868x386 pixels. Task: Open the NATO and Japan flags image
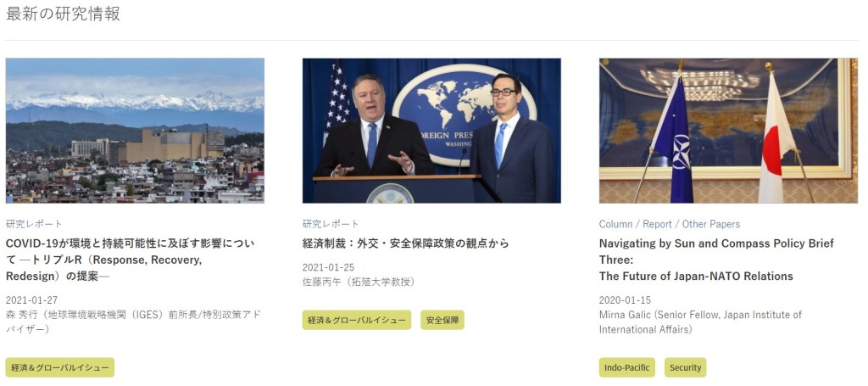(728, 130)
